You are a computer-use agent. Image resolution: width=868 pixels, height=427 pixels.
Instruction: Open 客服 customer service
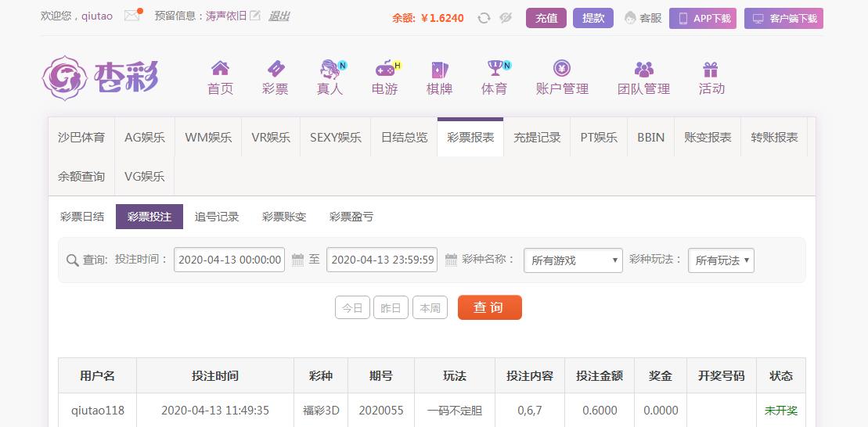[643, 18]
